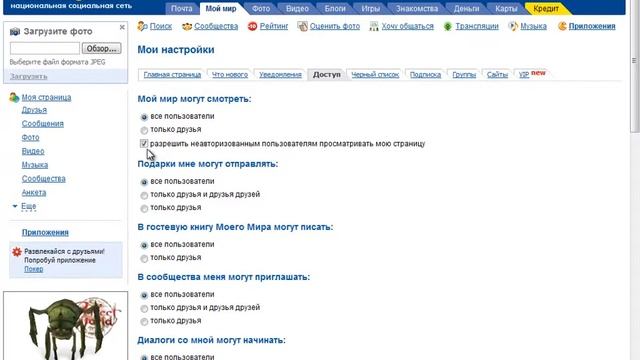
Task: Select 'все пользователи' for guestbook writing
Action: (x=144, y=245)
